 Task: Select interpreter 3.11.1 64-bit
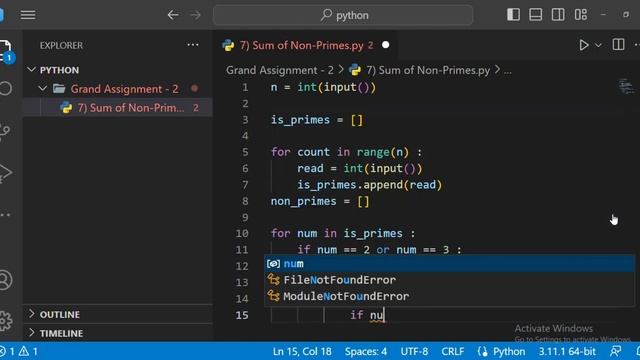pos(567,351)
